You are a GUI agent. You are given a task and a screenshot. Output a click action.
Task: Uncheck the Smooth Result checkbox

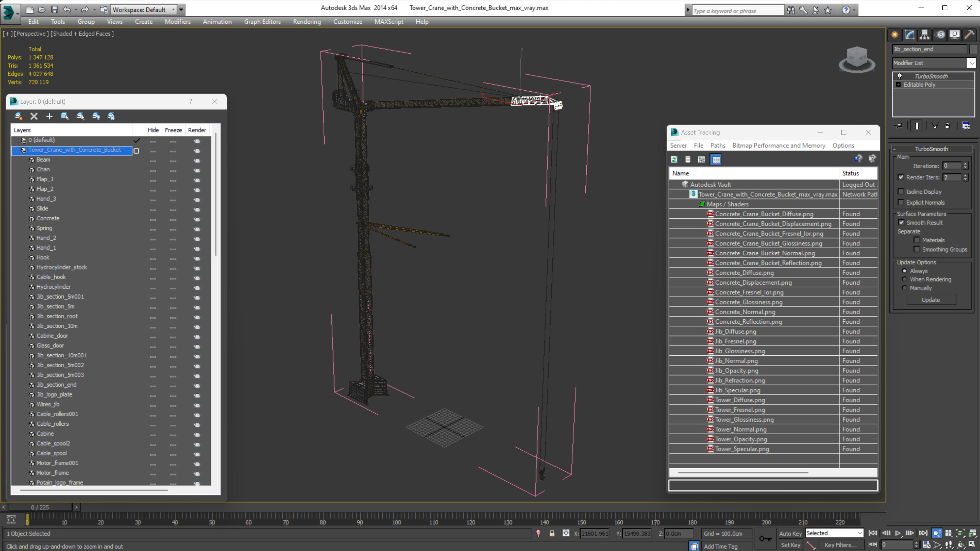pos(901,222)
